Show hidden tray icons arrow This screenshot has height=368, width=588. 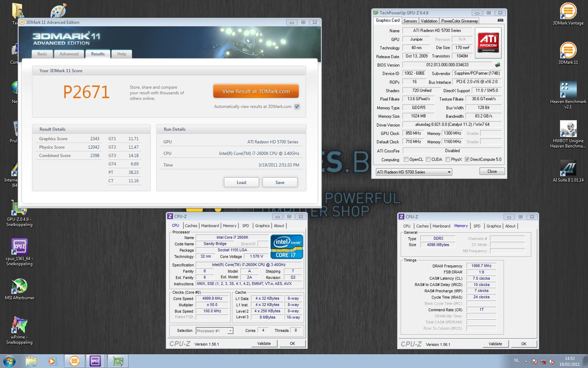(x=526, y=362)
